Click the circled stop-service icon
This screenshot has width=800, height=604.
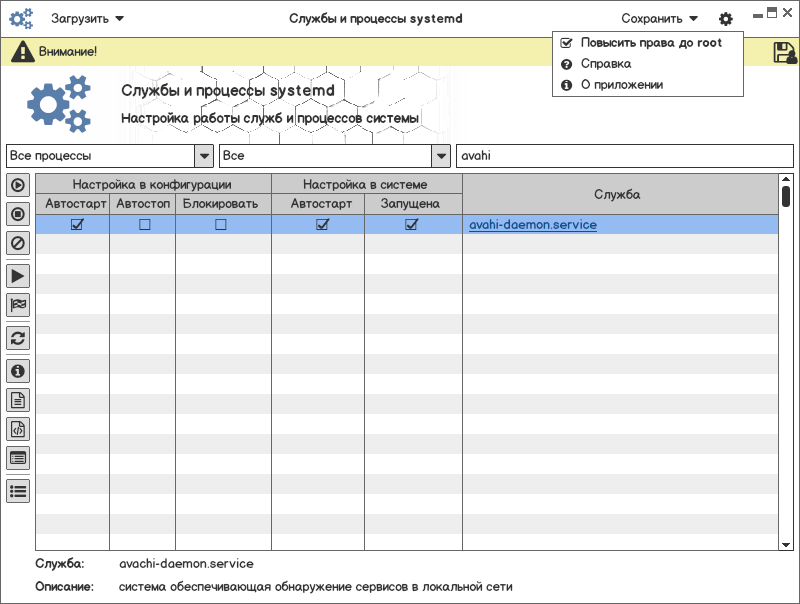click(x=18, y=213)
